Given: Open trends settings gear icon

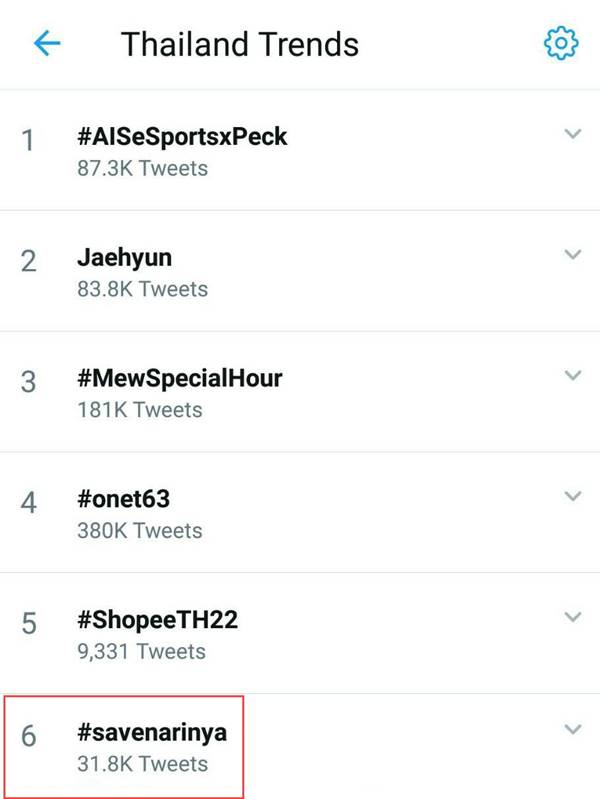Looking at the screenshot, I should 561,43.
